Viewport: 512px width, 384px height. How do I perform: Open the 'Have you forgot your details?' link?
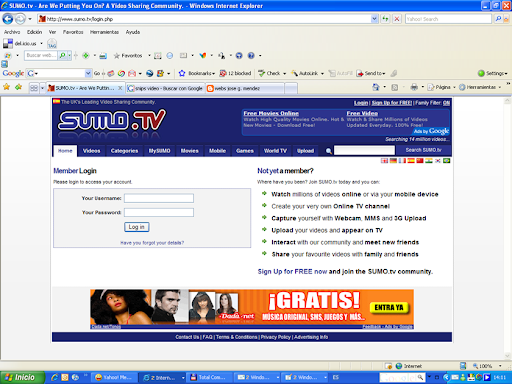152,243
